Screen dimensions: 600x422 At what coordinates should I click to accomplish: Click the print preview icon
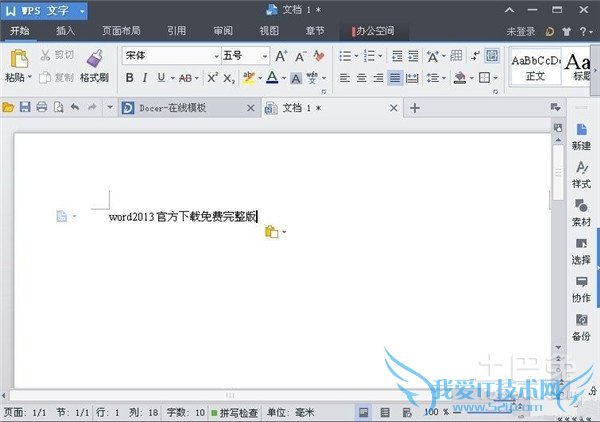59,108
